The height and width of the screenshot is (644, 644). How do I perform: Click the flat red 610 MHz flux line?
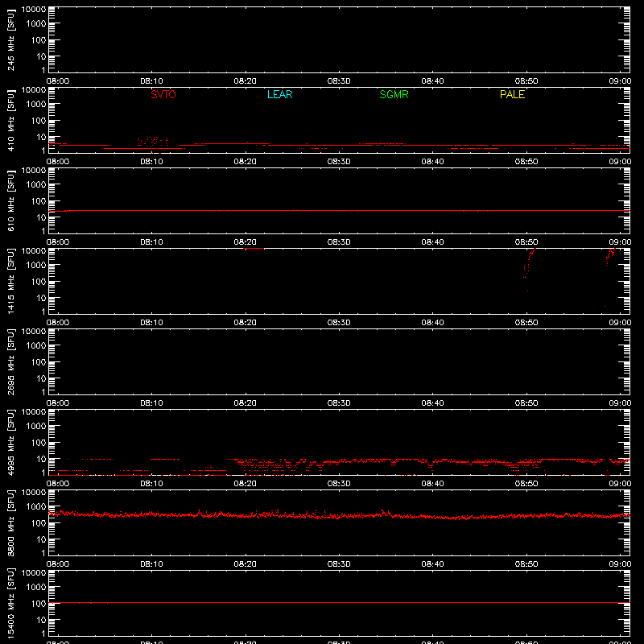339,210
